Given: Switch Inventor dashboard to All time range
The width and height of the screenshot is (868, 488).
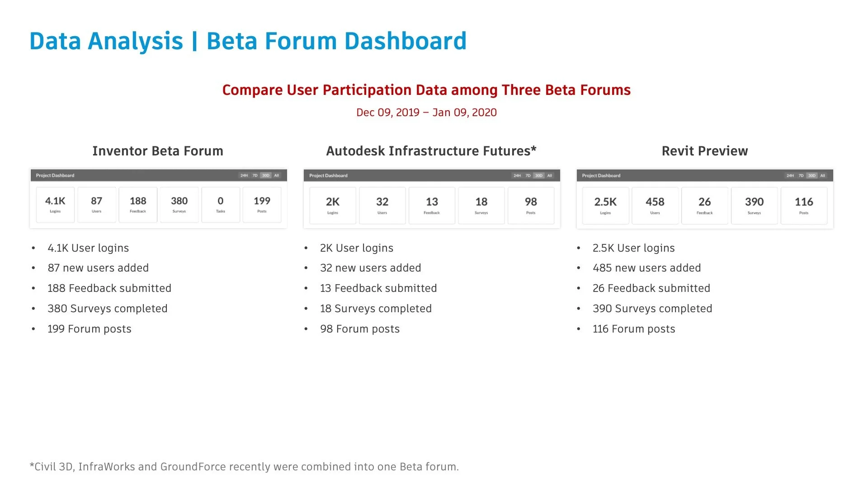Looking at the screenshot, I should (x=277, y=175).
